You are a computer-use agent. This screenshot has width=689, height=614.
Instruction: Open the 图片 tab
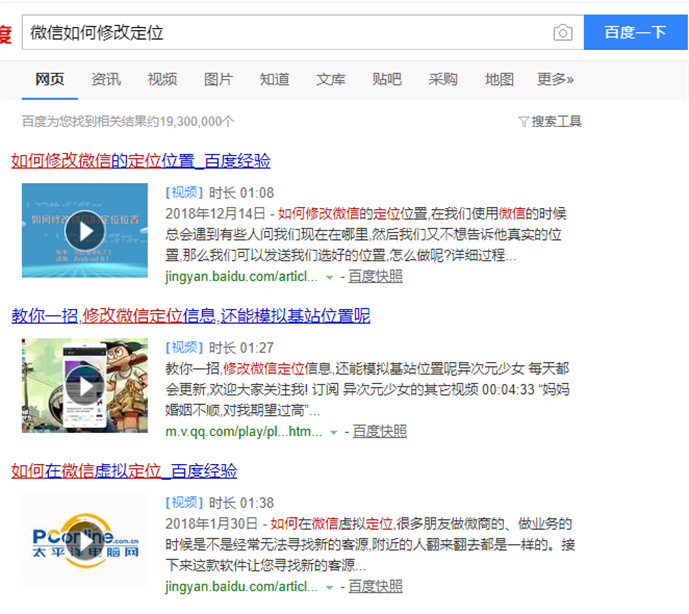click(x=218, y=79)
